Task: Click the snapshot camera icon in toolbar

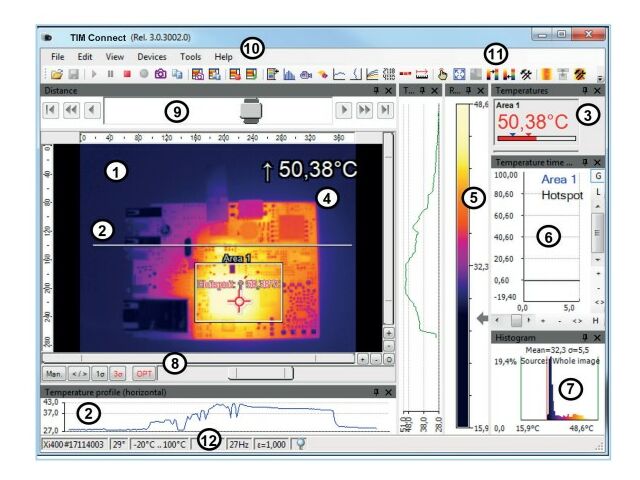Action: click(x=160, y=74)
